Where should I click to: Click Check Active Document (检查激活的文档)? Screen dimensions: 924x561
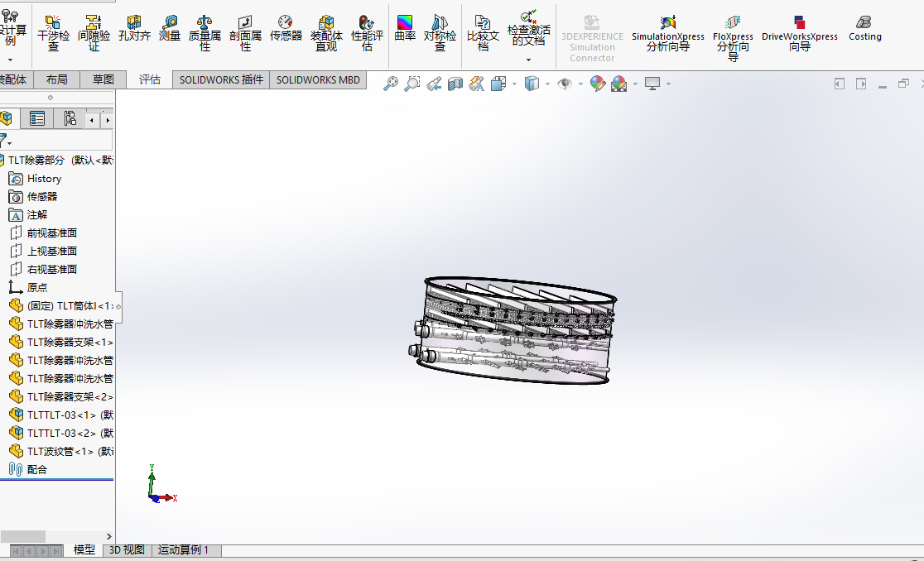click(x=528, y=28)
